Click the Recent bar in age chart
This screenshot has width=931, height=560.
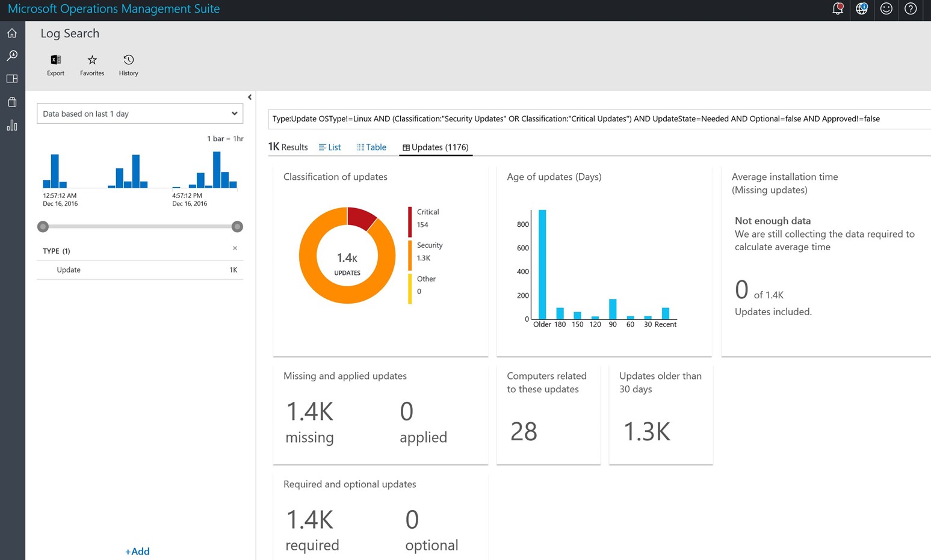pos(666,313)
